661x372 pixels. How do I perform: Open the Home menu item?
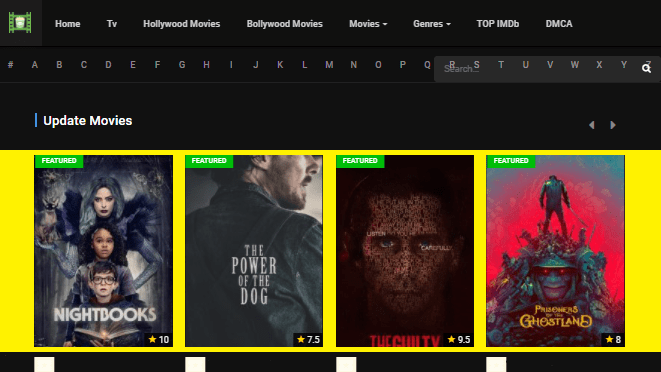67,24
